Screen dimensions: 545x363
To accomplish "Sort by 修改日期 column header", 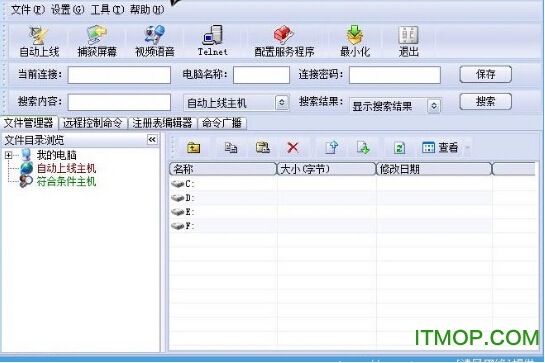I will (434, 169).
